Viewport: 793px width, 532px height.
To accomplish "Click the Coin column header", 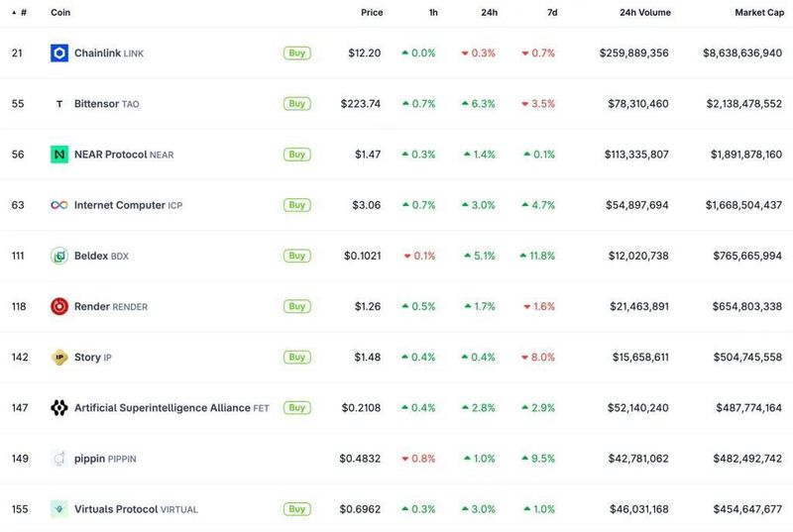I will pyautogui.click(x=60, y=13).
